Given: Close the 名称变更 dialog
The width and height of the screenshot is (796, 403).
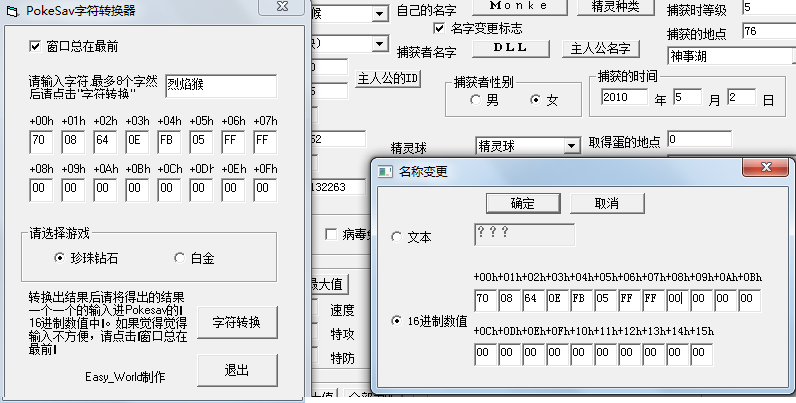Looking at the screenshot, I should pyautogui.click(x=766, y=167).
